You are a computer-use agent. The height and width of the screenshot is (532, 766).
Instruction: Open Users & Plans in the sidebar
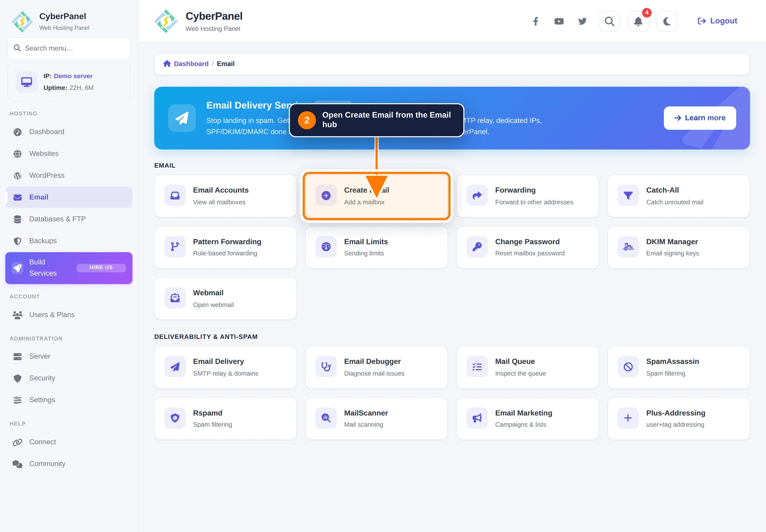tap(69, 315)
